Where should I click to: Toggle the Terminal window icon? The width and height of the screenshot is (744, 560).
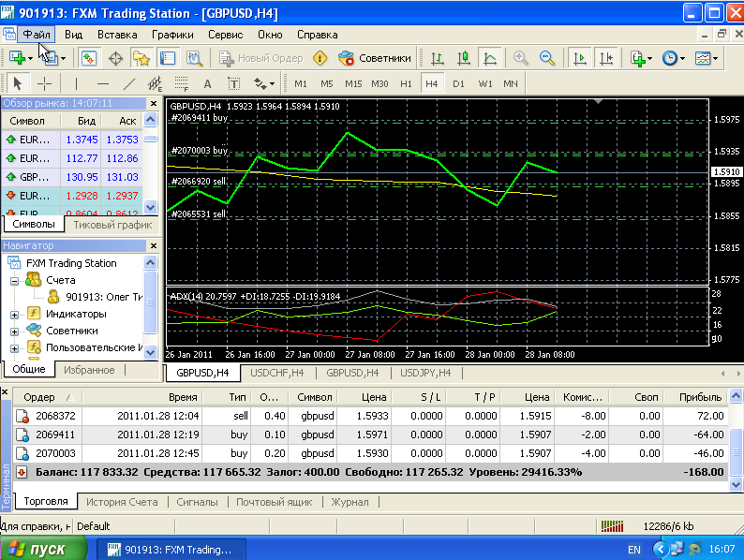click(168, 58)
